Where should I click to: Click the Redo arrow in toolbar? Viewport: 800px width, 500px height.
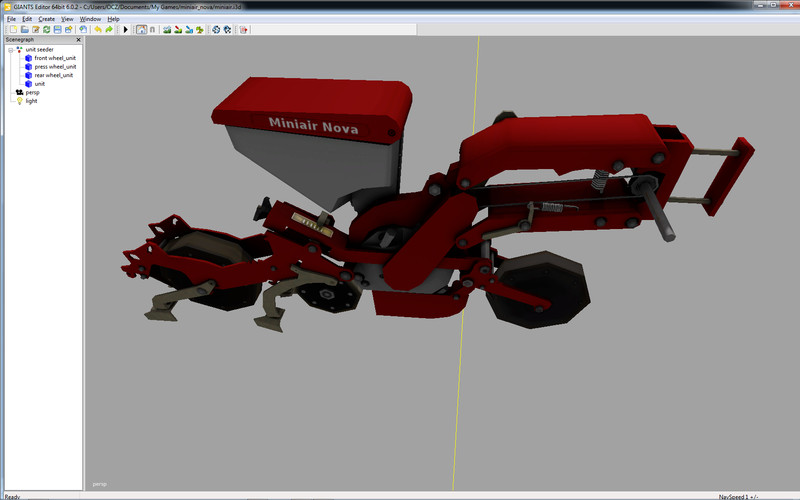tap(108, 30)
